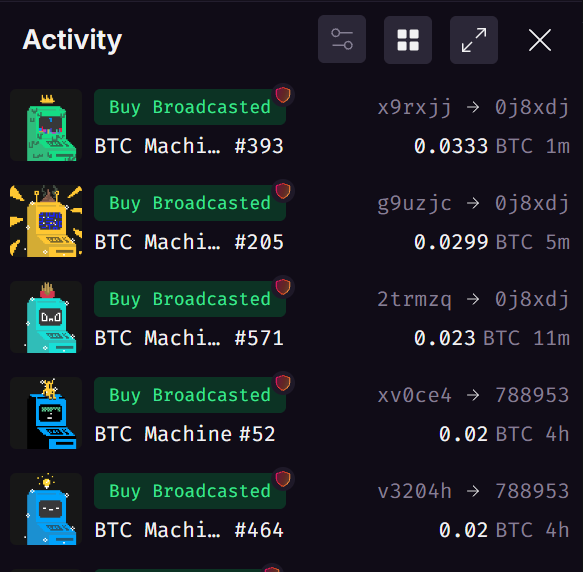Click the shield icon on the #464 row
583x572 pixels.
(x=283, y=479)
